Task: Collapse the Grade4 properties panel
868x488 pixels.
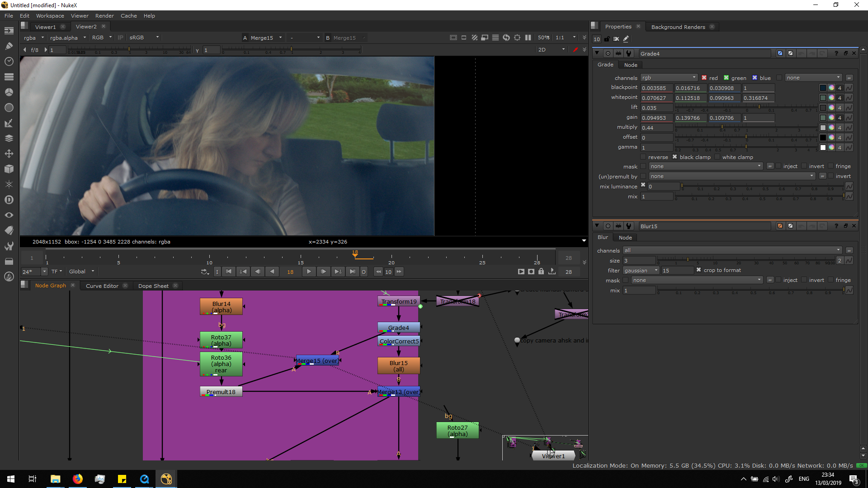Action: coord(597,53)
